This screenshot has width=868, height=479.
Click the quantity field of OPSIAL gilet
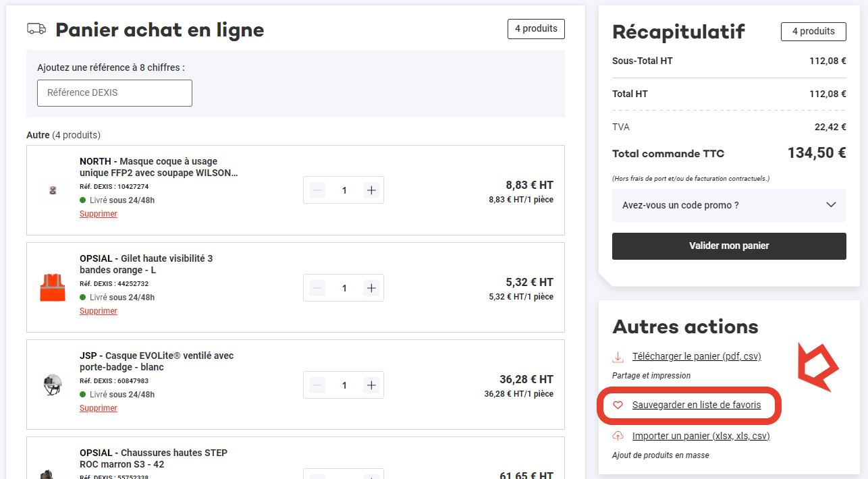344,288
